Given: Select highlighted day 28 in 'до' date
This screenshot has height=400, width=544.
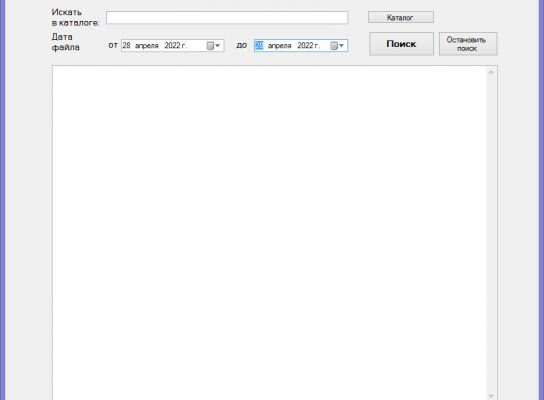Looking at the screenshot, I should pyautogui.click(x=259, y=46).
